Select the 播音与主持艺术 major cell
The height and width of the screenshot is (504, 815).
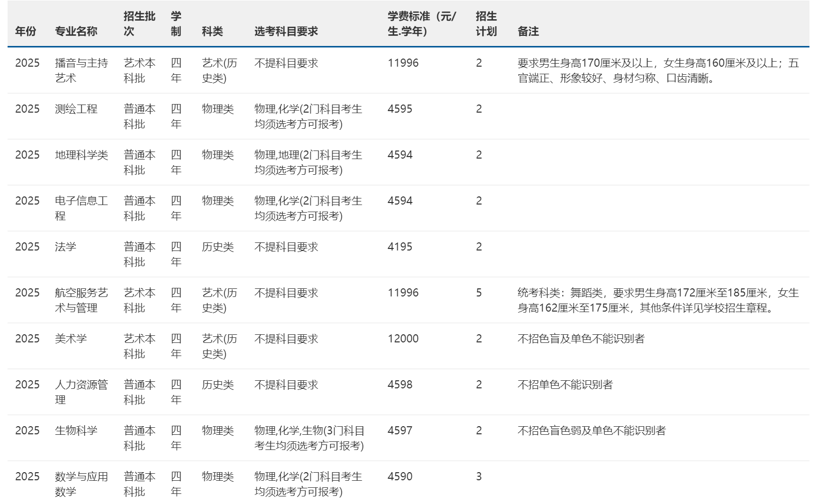tap(81, 70)
